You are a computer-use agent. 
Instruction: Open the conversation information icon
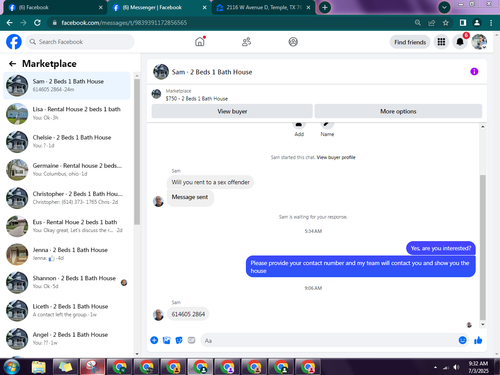click(474, 72)
